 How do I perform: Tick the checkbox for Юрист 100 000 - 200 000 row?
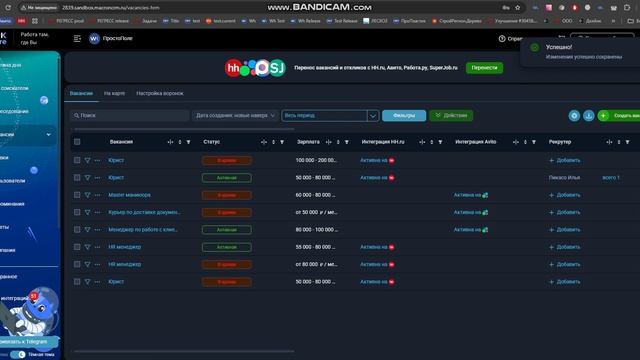point(77,160)
